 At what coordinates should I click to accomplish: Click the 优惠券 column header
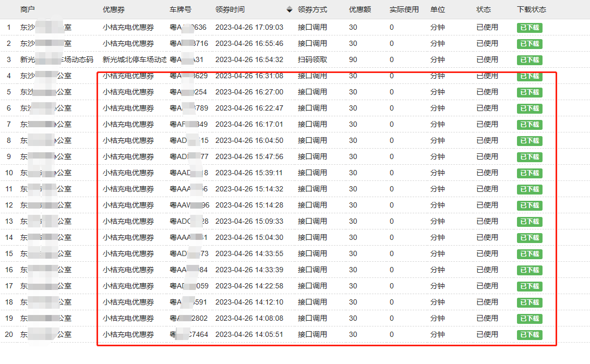(x=114, y=10)
